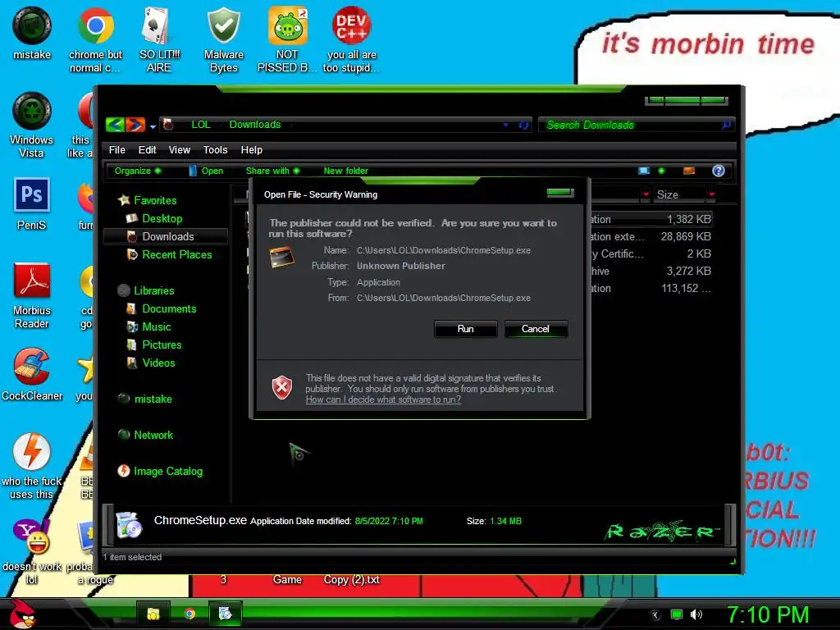Click the volume speaker tray icon
This screenshot has height=630, width=840.
[x=696, y=614]
